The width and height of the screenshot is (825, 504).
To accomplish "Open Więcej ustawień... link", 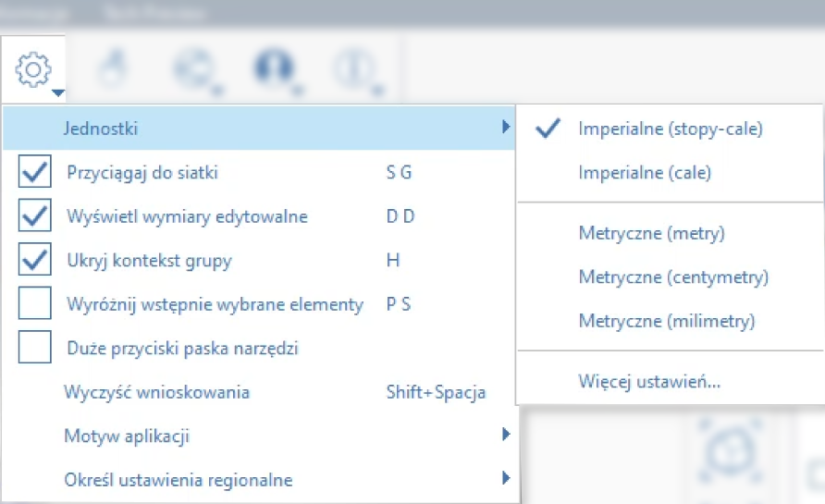I will [649, 381].
